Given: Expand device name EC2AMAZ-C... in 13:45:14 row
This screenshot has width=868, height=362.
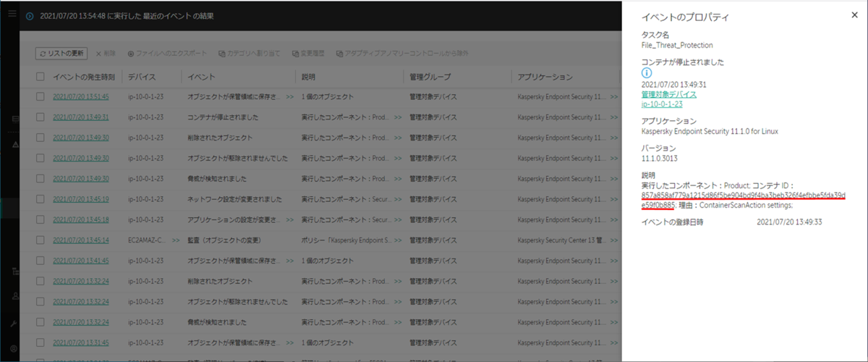Looking at the screenshot, I should 176,240.
